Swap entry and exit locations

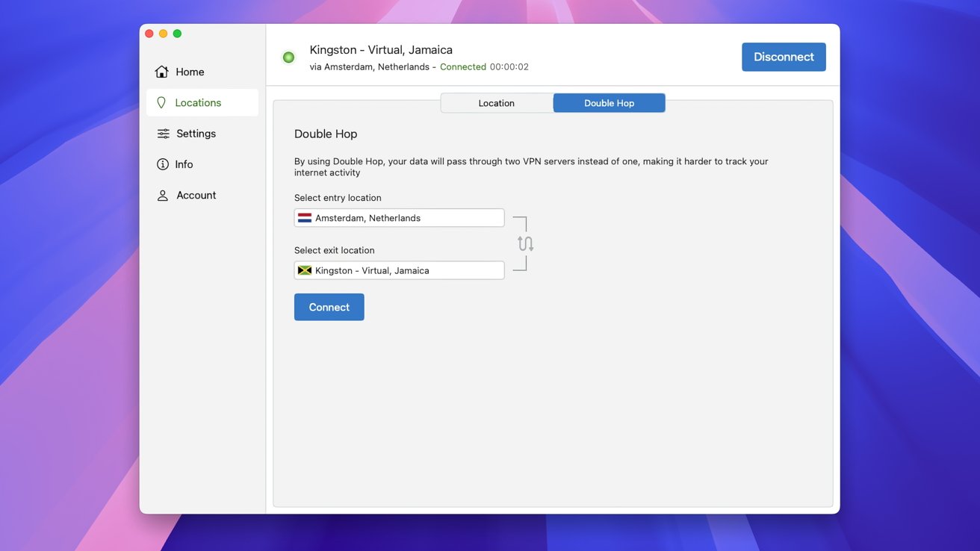coord(525,243)
